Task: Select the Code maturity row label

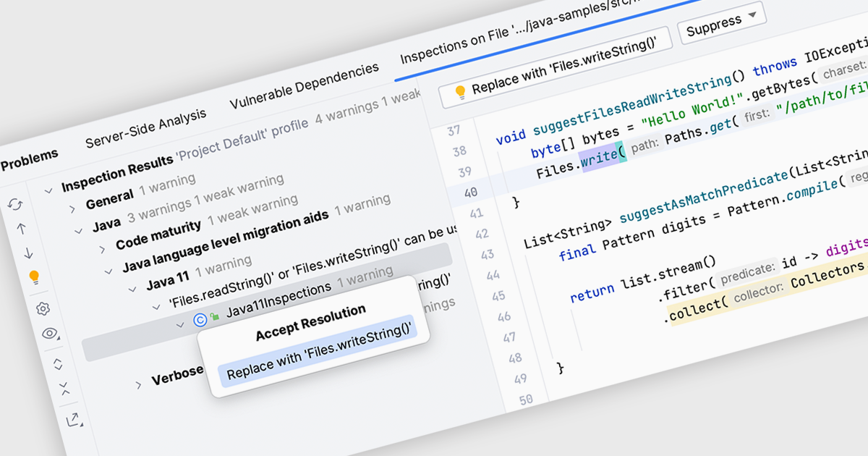Action: [158, 235]
